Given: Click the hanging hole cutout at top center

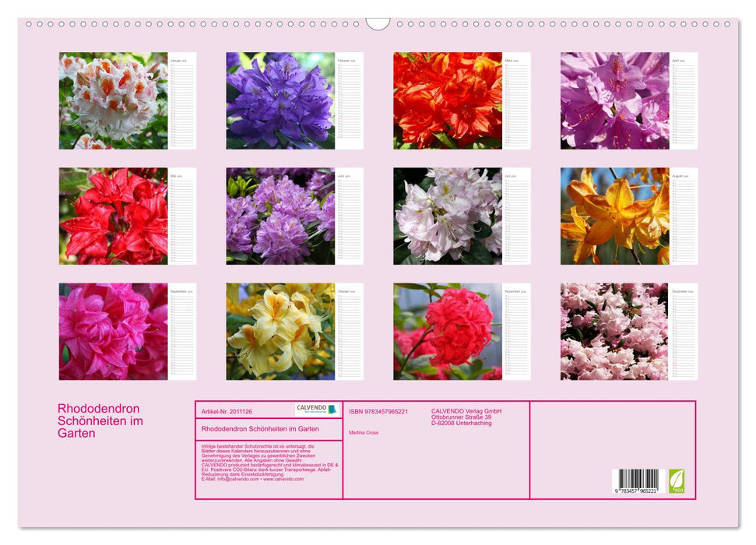Looking at the screenshot, I should [377, 23].
